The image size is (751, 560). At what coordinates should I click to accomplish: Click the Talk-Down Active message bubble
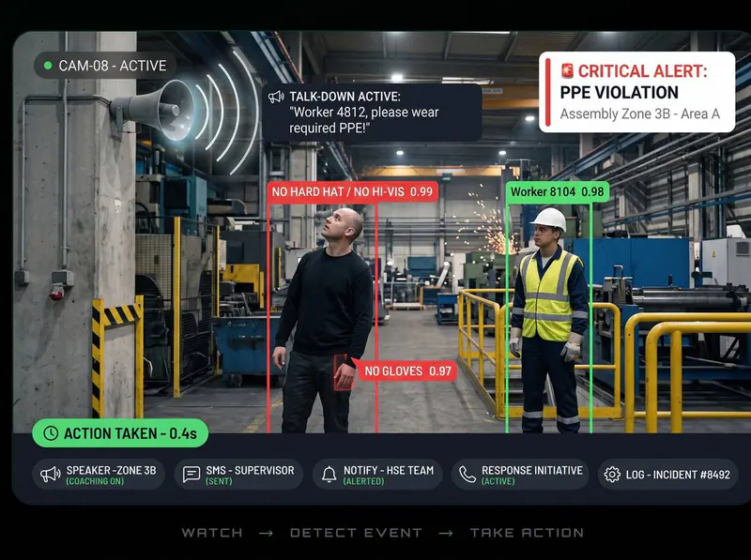(372, 113)
